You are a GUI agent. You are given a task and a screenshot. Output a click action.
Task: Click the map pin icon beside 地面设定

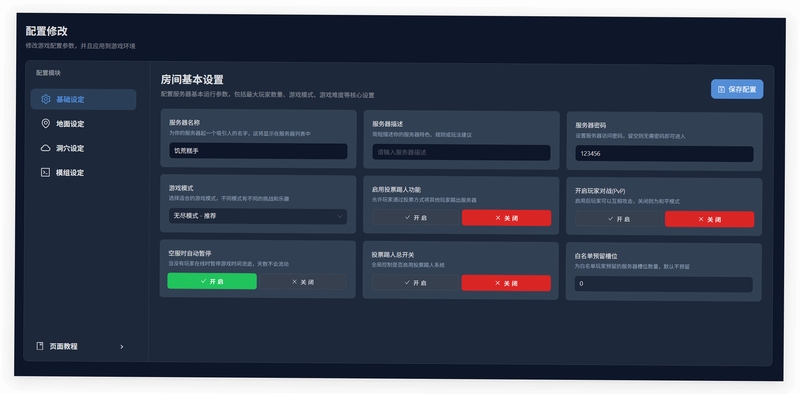point(45,124)
